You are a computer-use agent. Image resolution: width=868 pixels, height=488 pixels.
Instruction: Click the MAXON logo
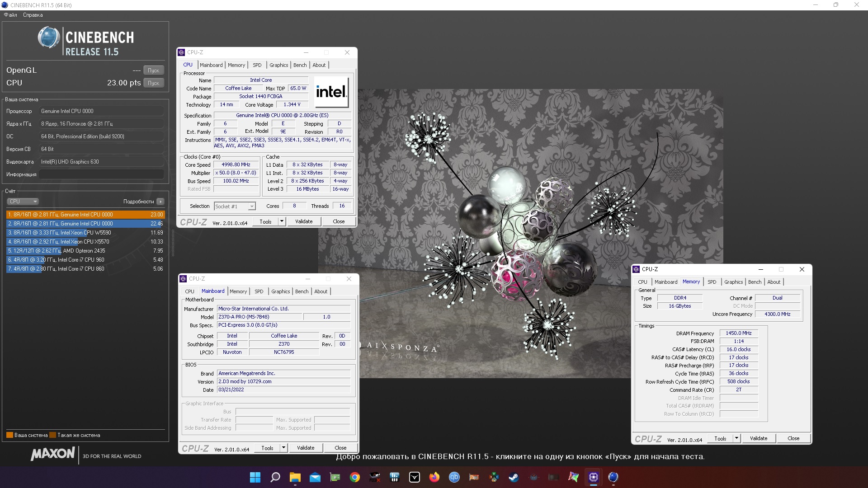pyautogui.click(x=52, y=454)
